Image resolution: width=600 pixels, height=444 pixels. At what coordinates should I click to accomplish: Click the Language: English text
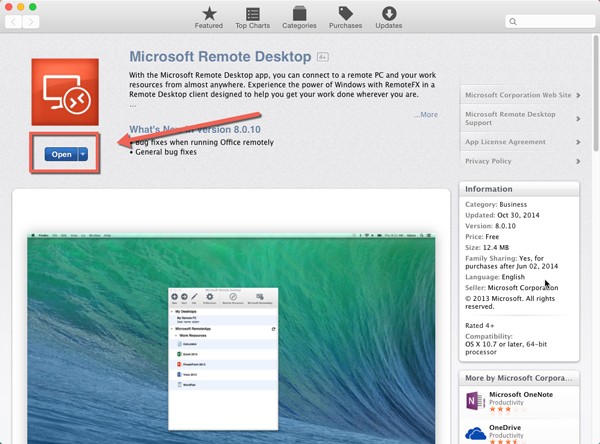coord(495,277)
